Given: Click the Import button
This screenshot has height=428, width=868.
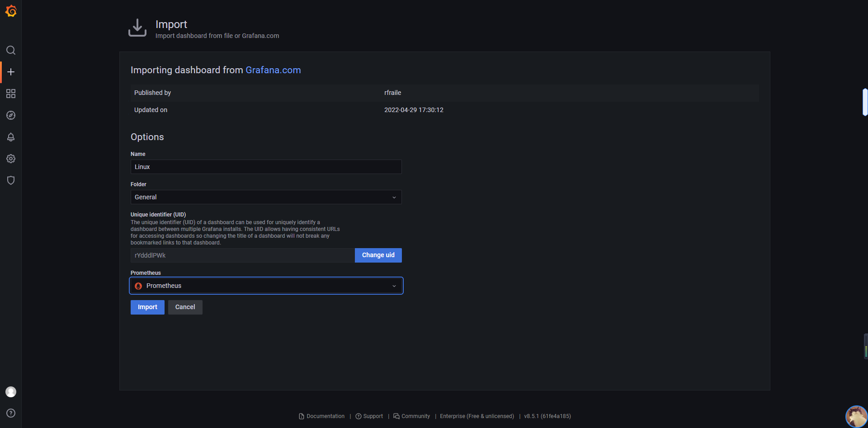Looking at the screenshot, I should pos(147,307).
